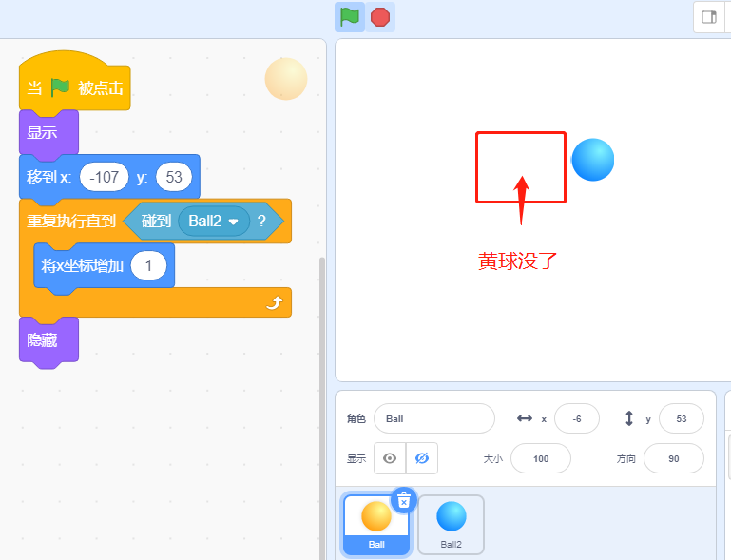The image size is (731, 560).
Task: Select the Ball sprite thumbnail
Action: [376, 525]
